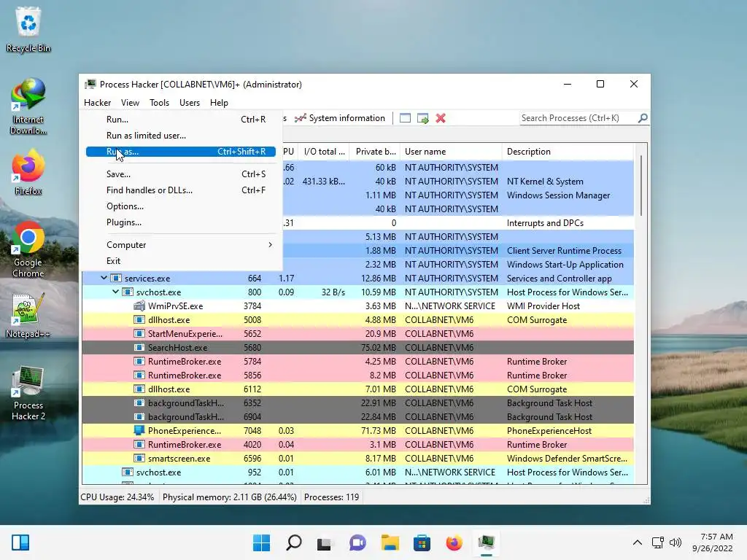Click the Interrupts and DPCs description
This screenshot has width=747, height=560.
(545, 223)
